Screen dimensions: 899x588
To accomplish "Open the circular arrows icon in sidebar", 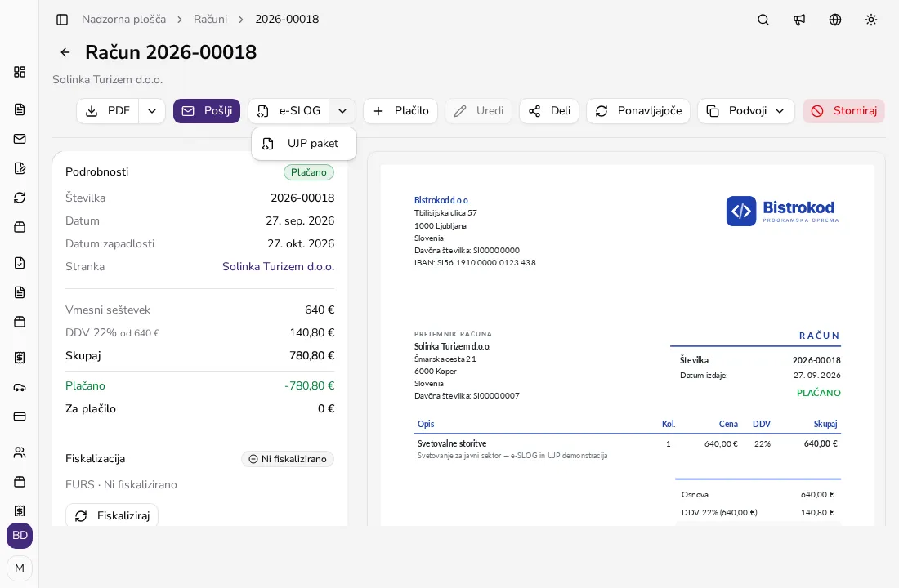I will (x=20, y=198).
